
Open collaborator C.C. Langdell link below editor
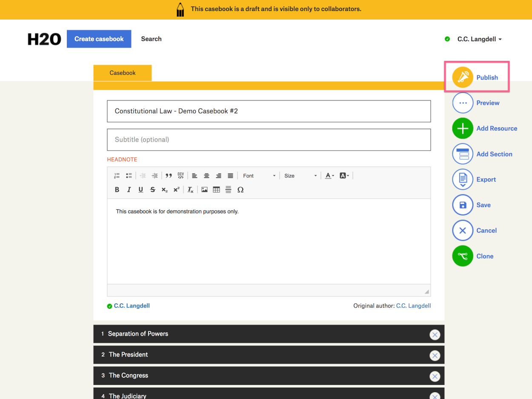click(x=132, y=305)
